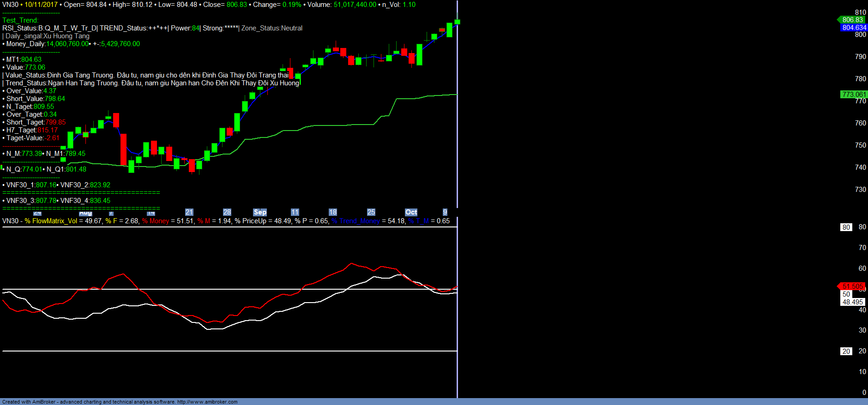Click the yellow % FlowMatrix_Vol indicator label
The image size is (868, 405).
[51, 221]
